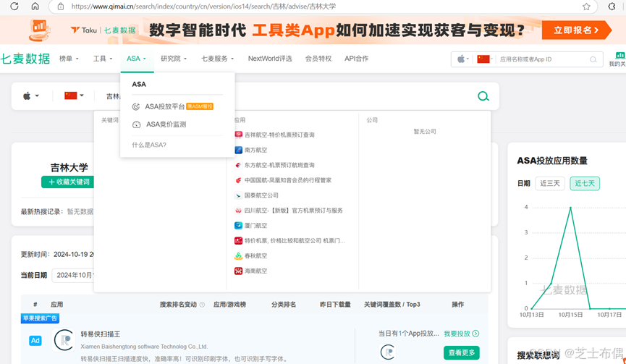Viewport: 626px width, 364px height.
Task: Click help icon beside 搜索排名变动
Action: [x=202, y=305]
